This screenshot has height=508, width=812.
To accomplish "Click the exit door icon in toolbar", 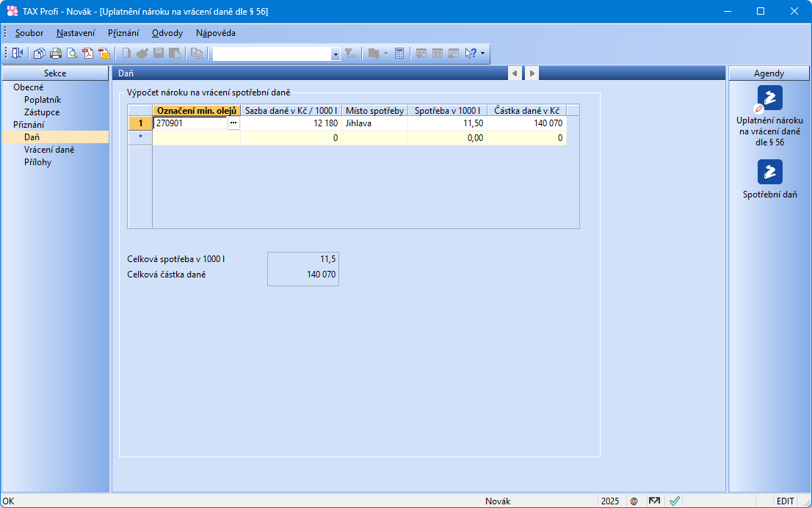I will tap(18, 54).
